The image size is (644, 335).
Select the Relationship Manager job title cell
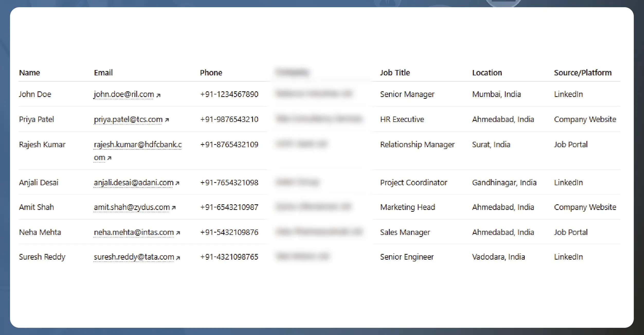click(417, 145)
